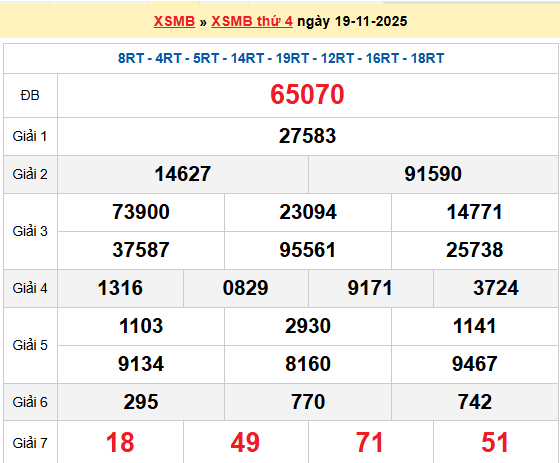This screenshot has width=560, height=463.
Task: Click the Giải 3 number 95561
Action: (x=308, y=250)
